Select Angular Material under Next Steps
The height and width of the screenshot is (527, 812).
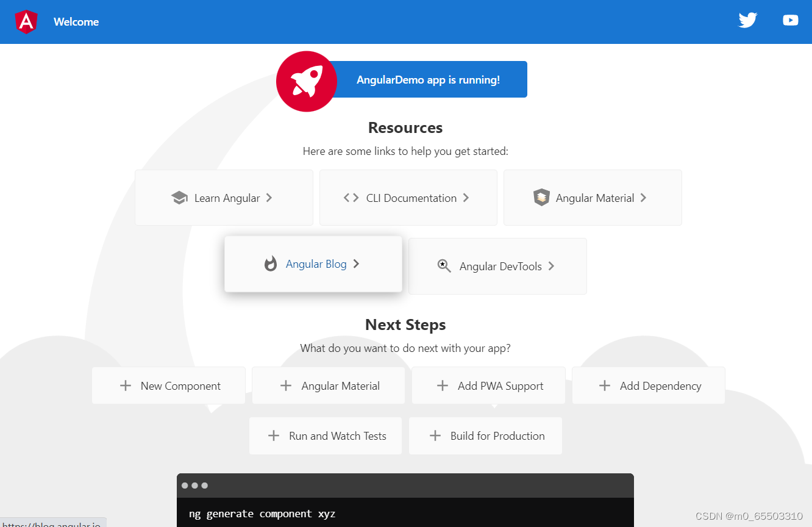329,385
